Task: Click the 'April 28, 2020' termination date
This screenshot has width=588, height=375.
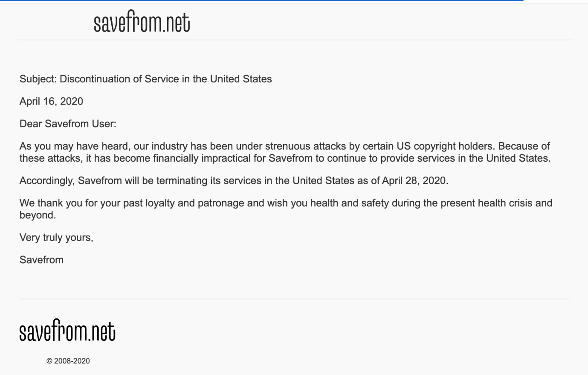Action: 414,180
